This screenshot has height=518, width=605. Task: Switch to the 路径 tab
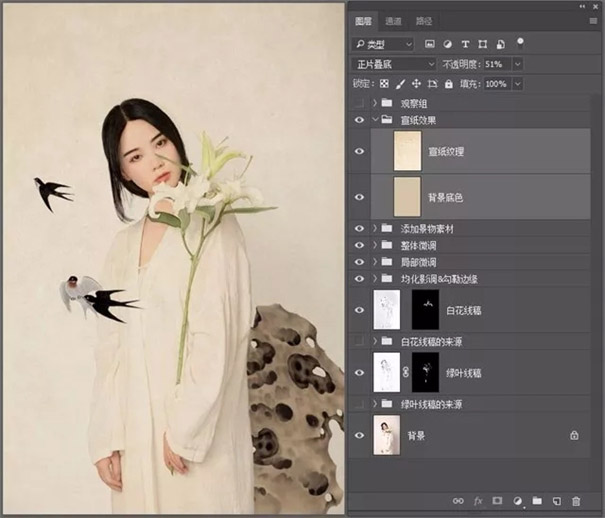click(x=424, y=21)
